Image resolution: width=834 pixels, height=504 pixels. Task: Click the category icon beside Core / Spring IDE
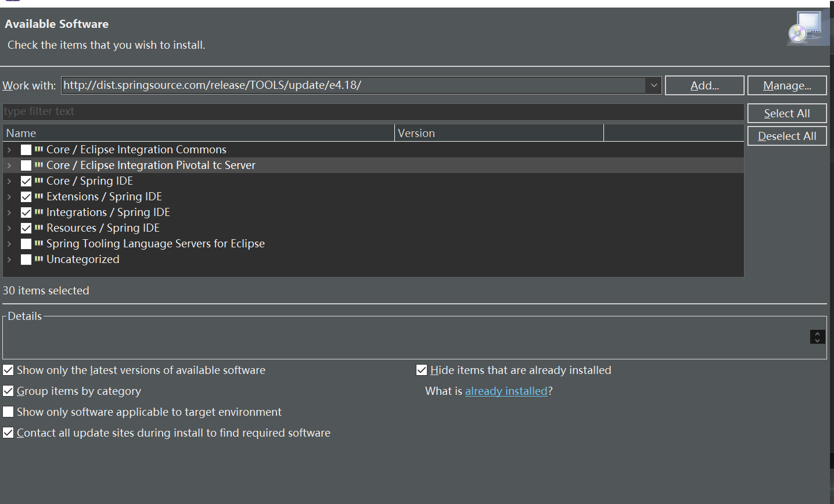[39, 181]
